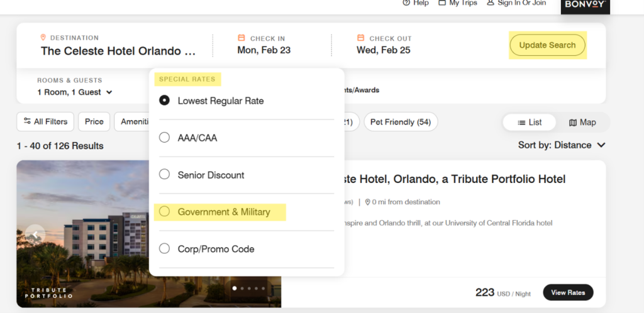Switch to Map view
Image resolution: width=644 pixels, height=313 pixels.
(x=582, y=123)
